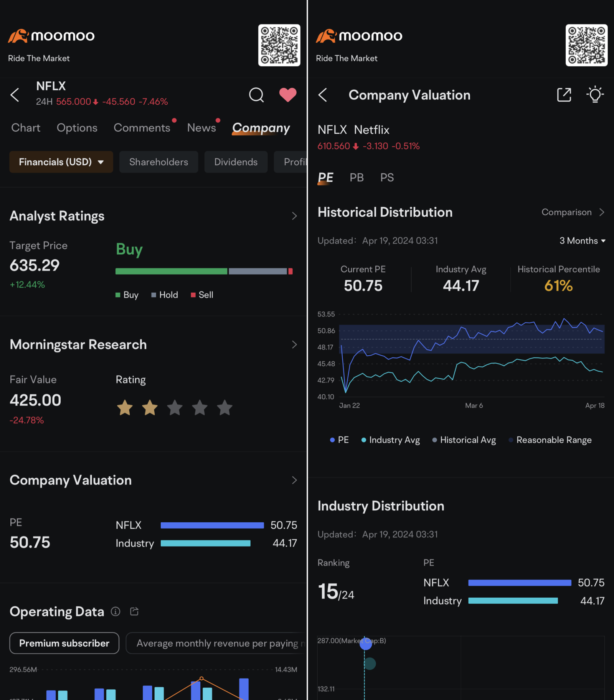
Task: Open search magnifier on NFLX page
Action: (x=256, y=95)
